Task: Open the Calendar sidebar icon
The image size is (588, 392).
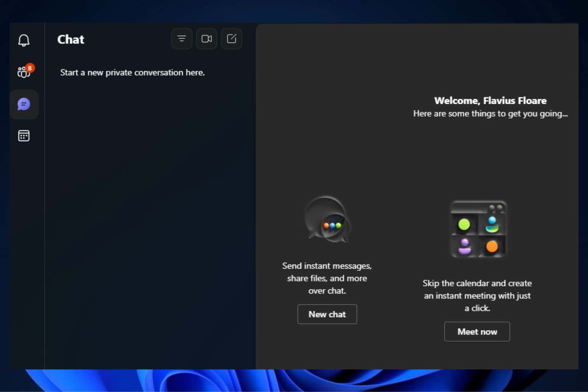Action: coord(24,136)
